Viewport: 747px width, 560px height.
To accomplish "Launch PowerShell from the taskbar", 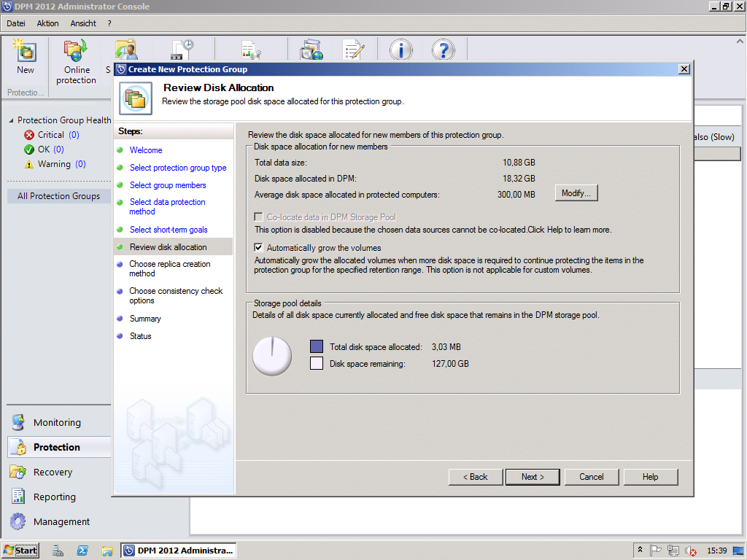I will pyautogui.click(x=82, y=551).
